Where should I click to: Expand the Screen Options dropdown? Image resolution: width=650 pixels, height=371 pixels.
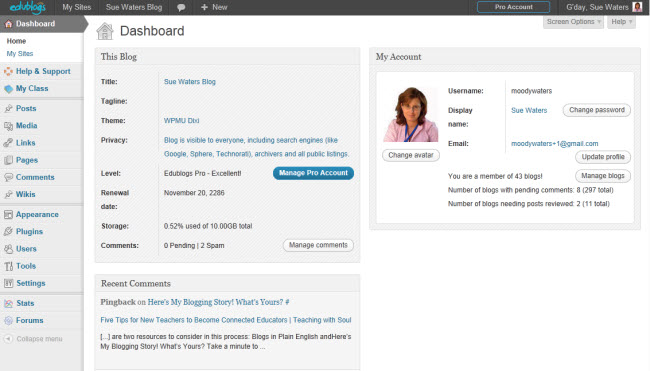[x=573, y=22]
